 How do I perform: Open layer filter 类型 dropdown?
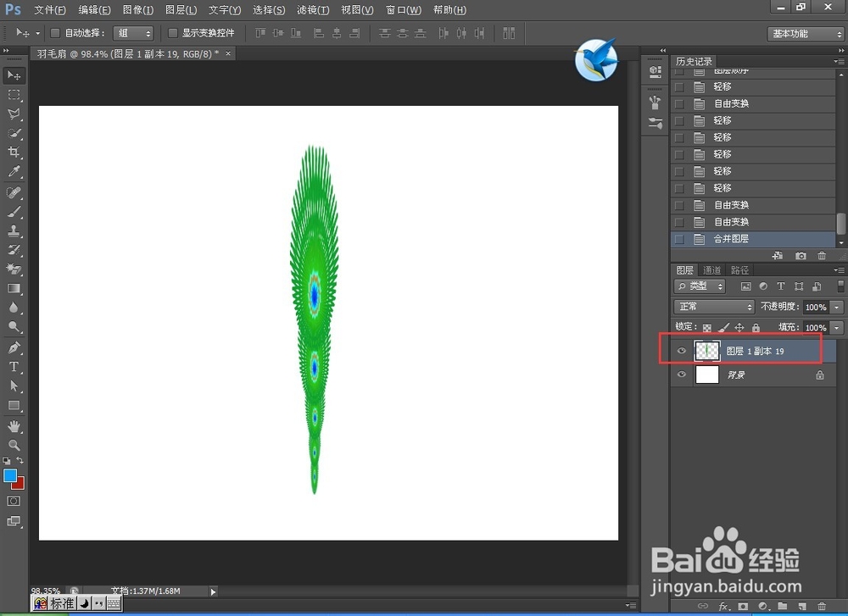700,286
